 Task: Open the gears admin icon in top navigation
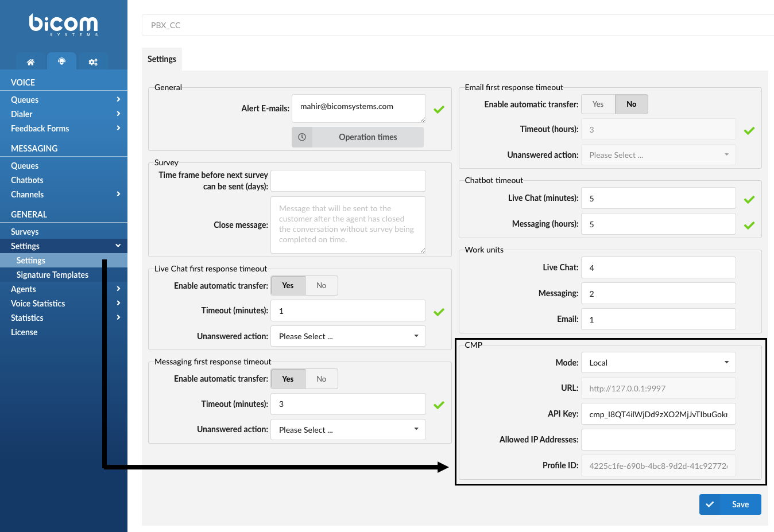pos(93,61)
